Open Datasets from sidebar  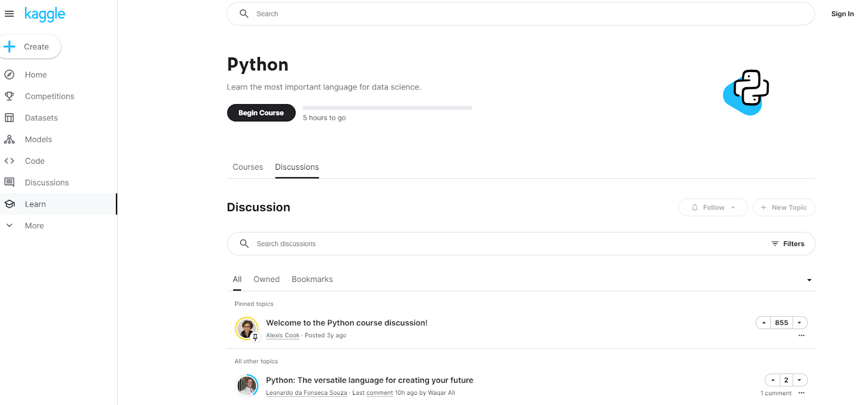click(41, 118)
